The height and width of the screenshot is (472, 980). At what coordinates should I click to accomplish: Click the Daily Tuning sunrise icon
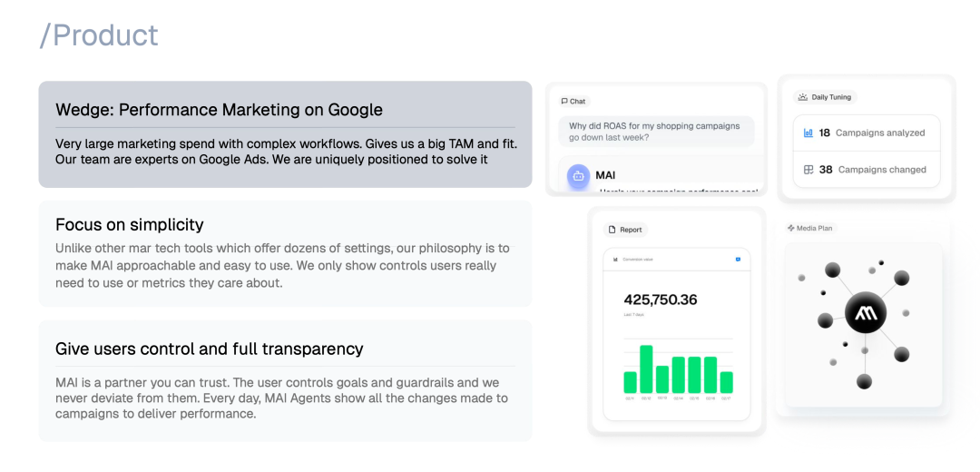pyautogui.click(x=803, y=97)
